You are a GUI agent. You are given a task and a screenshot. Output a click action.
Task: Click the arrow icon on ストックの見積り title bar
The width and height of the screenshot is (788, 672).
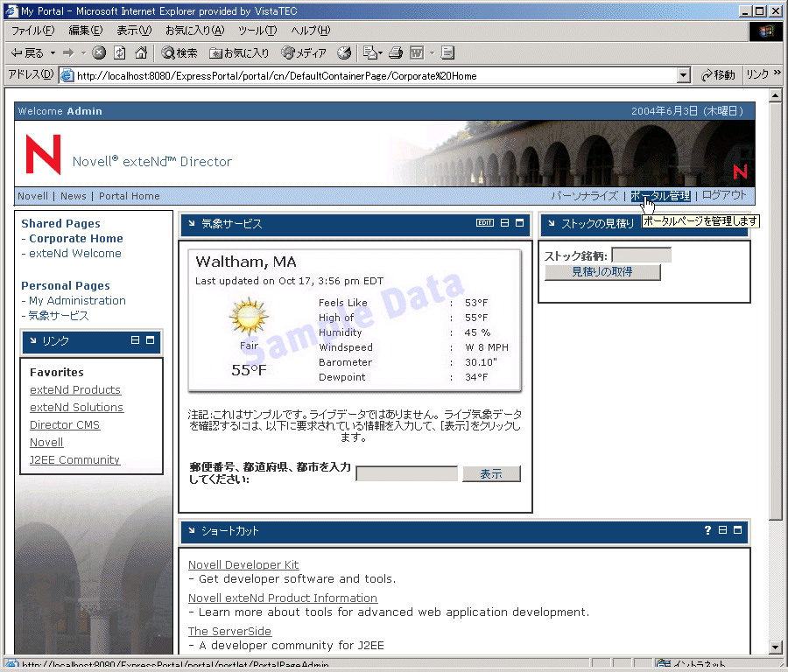pos(552,223)
